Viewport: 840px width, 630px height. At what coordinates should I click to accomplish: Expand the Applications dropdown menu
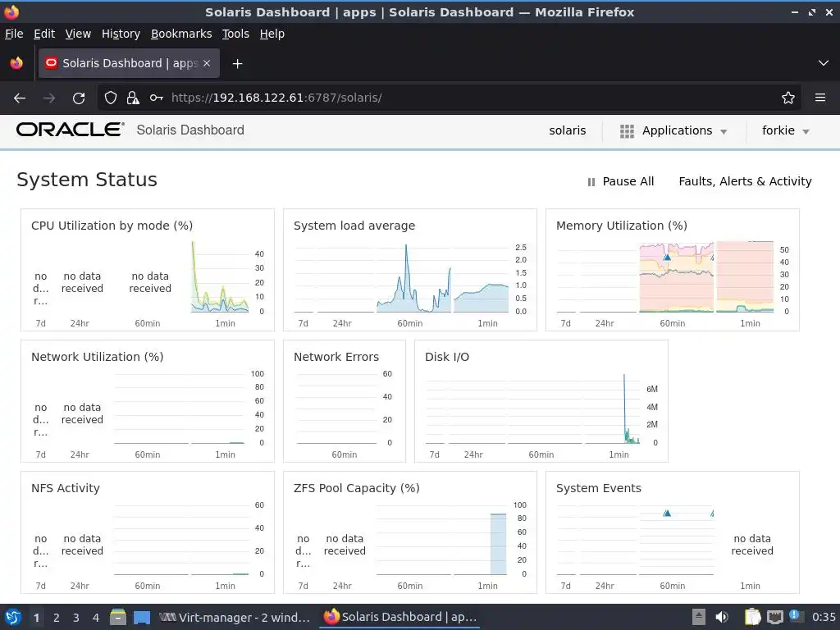673,130
